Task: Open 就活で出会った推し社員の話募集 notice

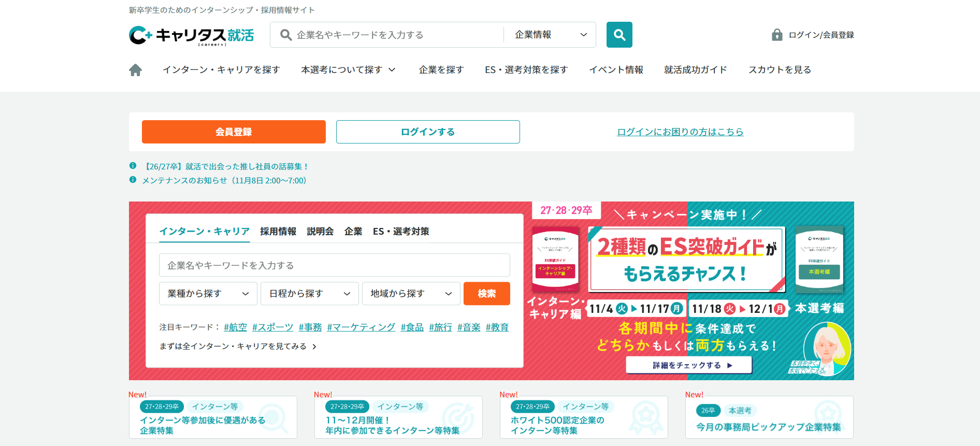Action: [225, 166]
